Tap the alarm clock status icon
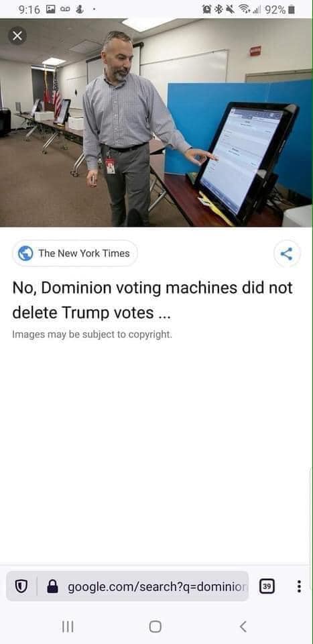This screenshot has width=313, height=644. point(207,9)
